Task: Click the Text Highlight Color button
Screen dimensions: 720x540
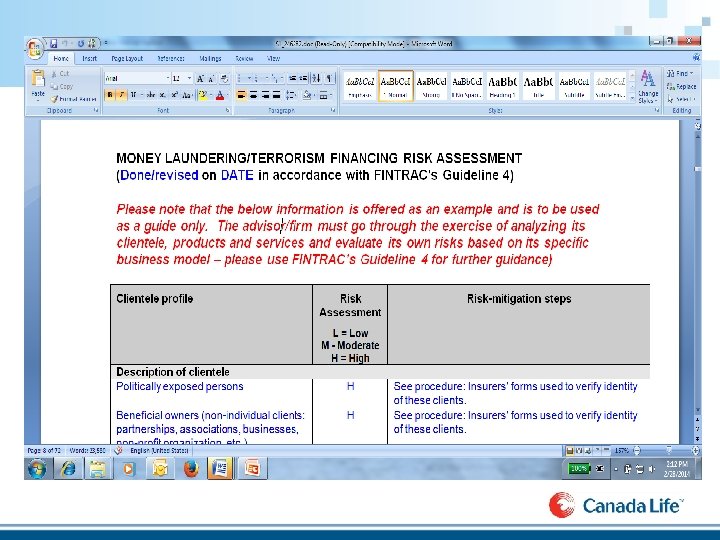Action: (204, 95)
